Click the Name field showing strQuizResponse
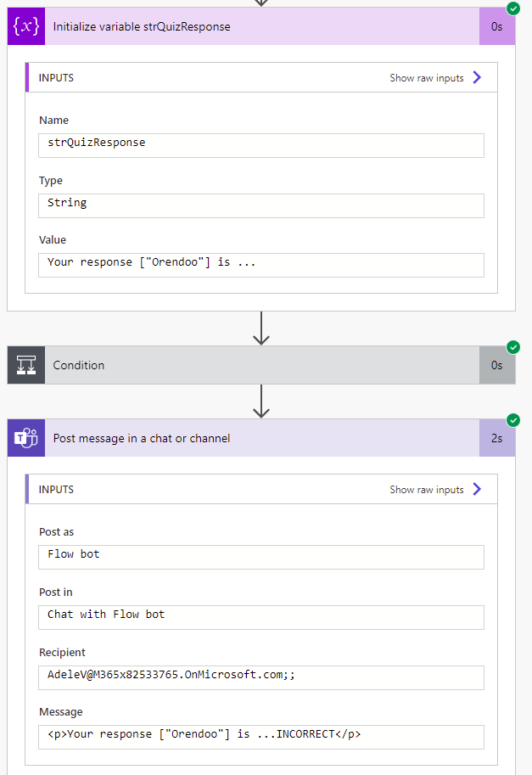The width and height of the screenshot is (532, 775). click(x=261, y=144)
